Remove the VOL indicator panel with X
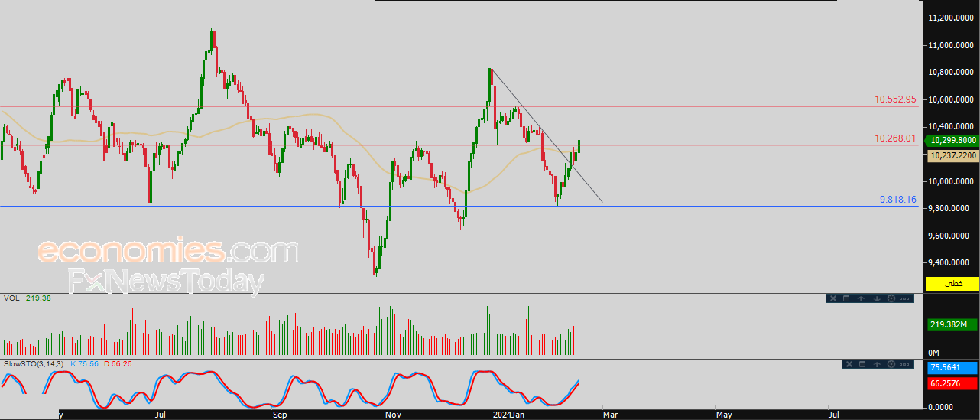 833,298
